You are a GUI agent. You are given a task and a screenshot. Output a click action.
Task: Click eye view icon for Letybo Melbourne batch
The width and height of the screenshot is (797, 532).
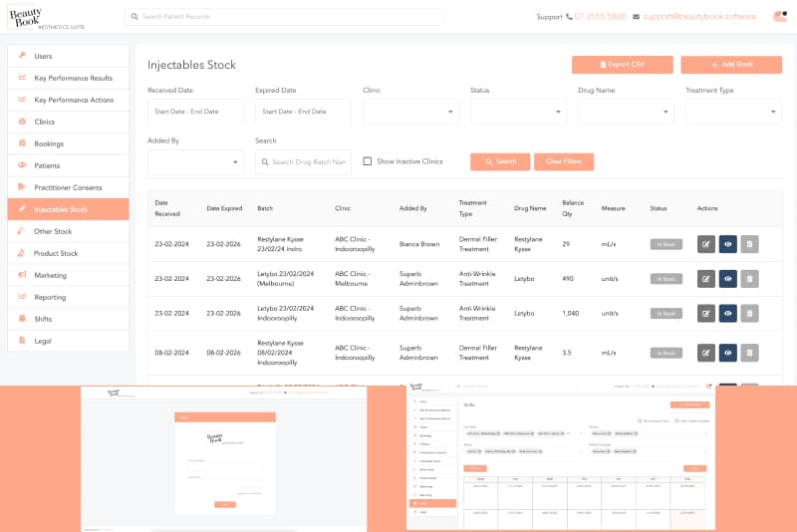point(727,278)
